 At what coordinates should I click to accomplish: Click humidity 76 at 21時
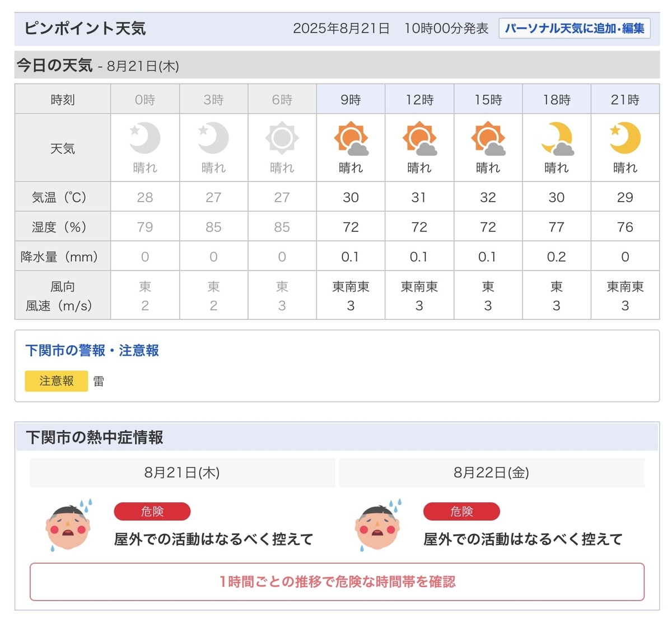pyautogui.click(x=625, y=227)
